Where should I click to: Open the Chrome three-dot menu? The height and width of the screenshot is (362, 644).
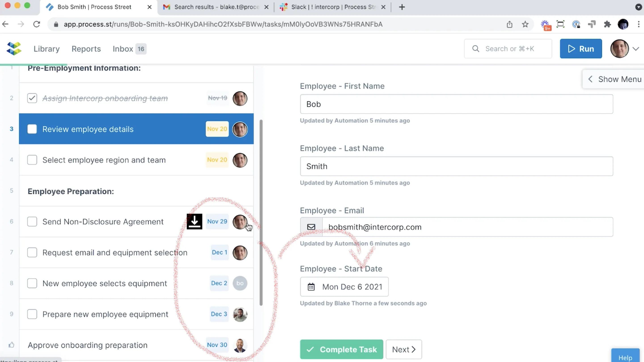coord(638,24)
